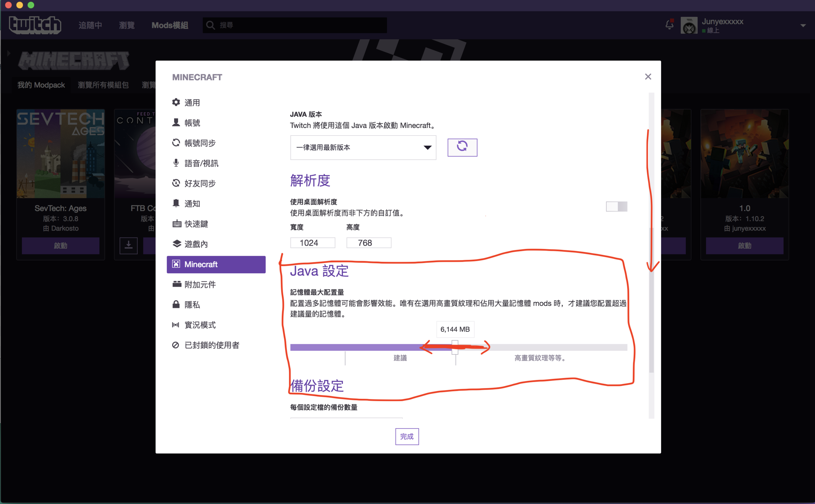Click the 搜尋 search field
Viewport: 815px width, 504px height.
tap(295, 25)
